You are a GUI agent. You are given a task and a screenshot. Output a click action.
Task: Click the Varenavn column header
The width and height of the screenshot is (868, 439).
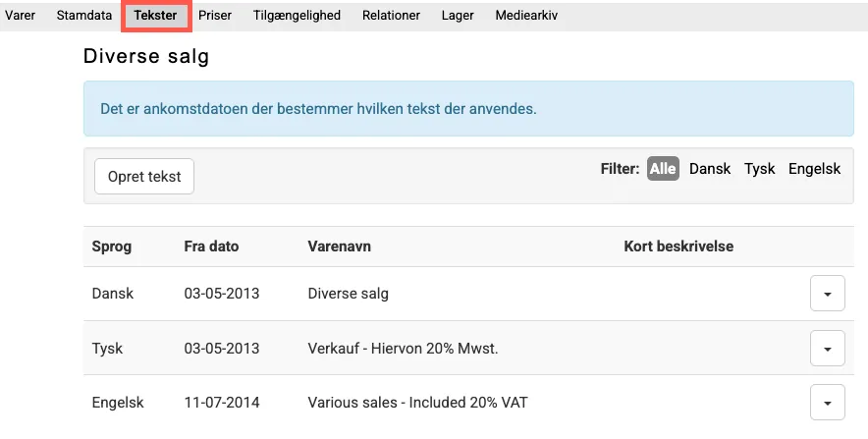[339, 247]
